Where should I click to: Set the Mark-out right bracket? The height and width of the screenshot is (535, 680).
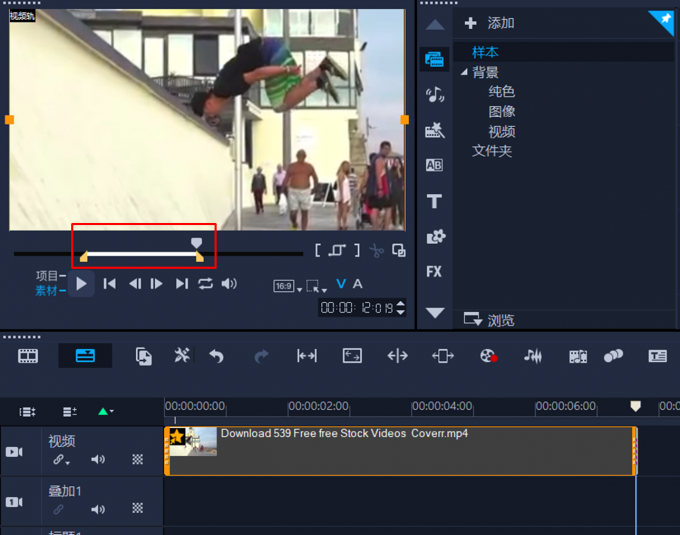point(357,250)
